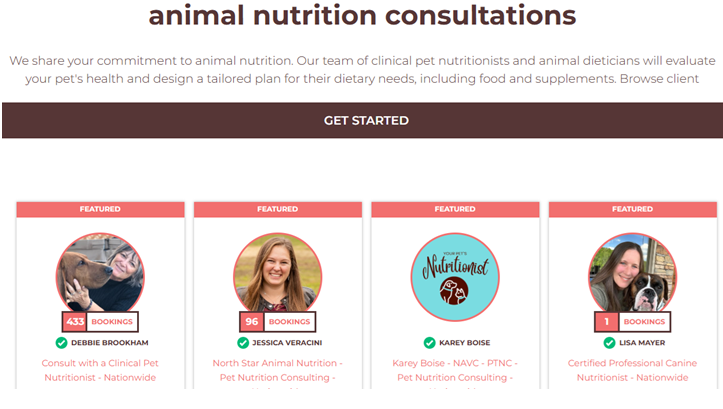
Task: Click the 96 bookings badge
Action: point(277,322)
